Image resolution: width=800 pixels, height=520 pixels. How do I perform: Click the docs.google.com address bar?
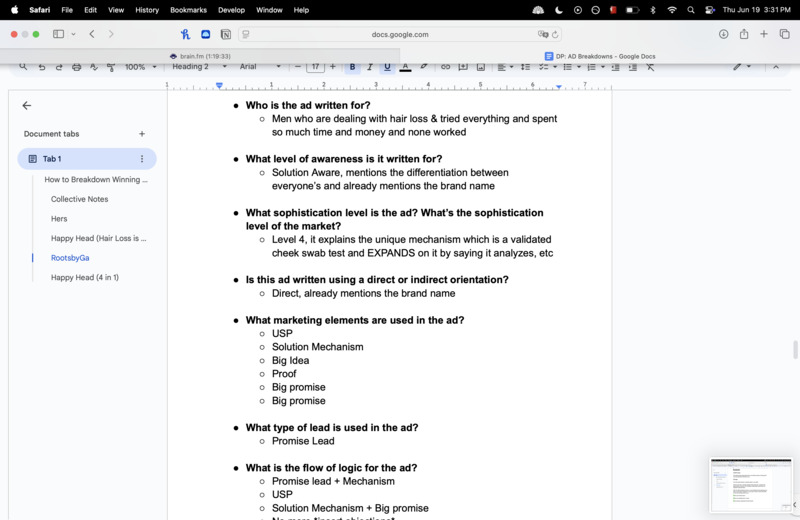pyautogui.click(x=400, y=34)
